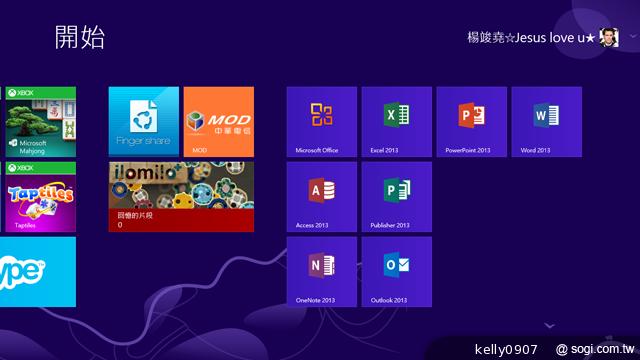
Task: Click the account name 楊竣堯☆Jesus love u★
Action: (531, 38)
